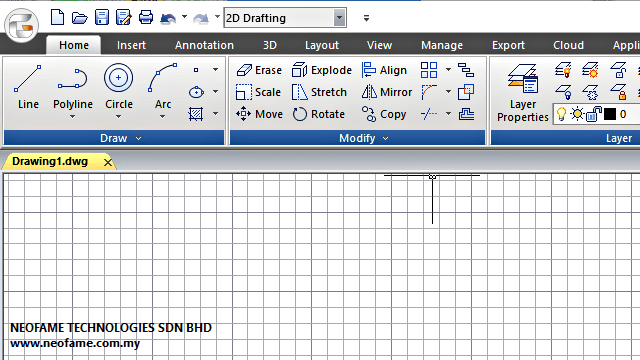This screenshot has height=360, width=640.
Task: Select the Ellipse tool icon
Action: (x=196, y=92)
